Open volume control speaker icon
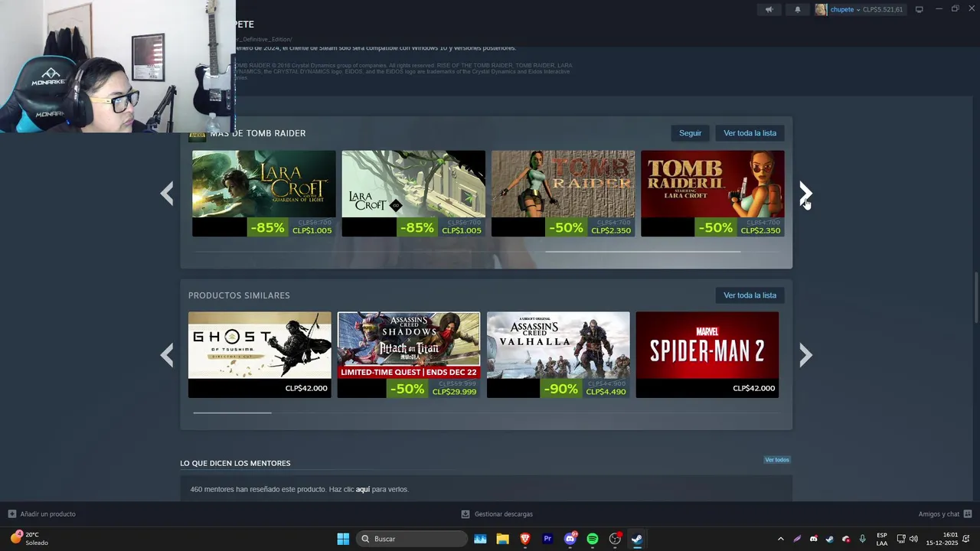The height and width of the screenshot is (551, 980). point(913,539)
